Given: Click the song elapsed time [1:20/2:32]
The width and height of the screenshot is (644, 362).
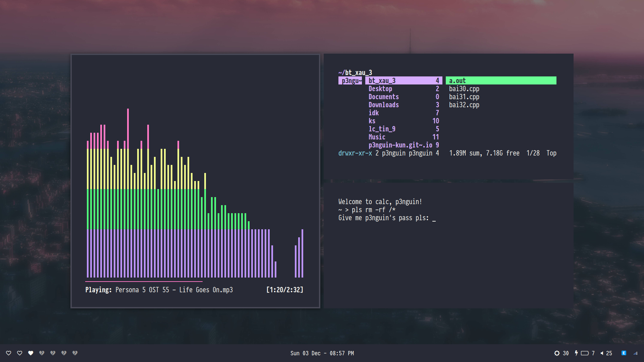Looking at the screenshot, I should (285, 290).
